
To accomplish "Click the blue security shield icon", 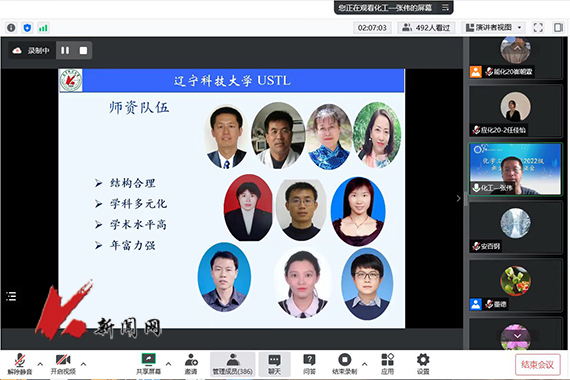I will coord(27,28).
